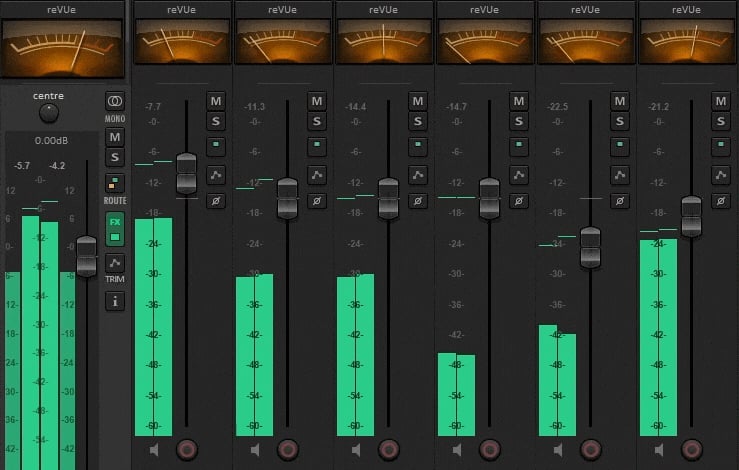Click speaker monitor icon on -14.7 track
The image size is (739, 470).
point(458,449)
